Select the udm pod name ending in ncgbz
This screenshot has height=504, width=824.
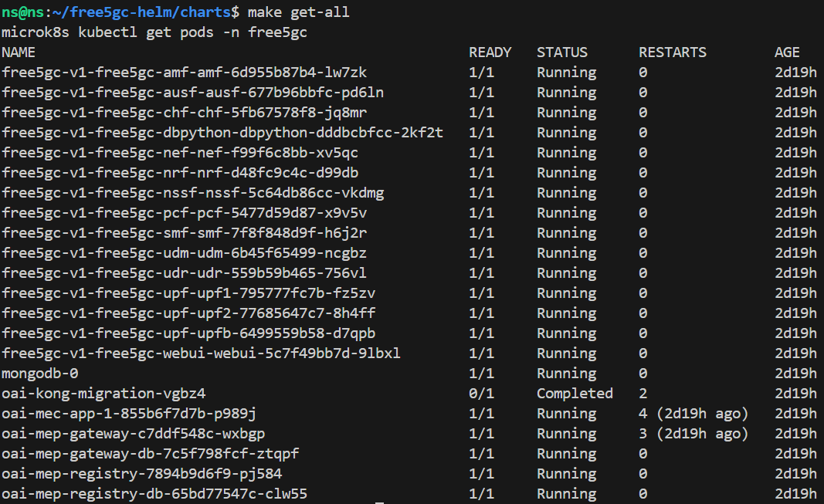click(x=184, y=253)
